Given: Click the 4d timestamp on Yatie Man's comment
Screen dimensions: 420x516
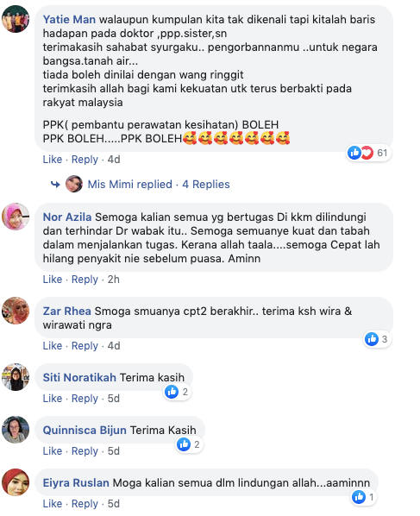Looking at the screenshot, I should [x=114, y=160].
